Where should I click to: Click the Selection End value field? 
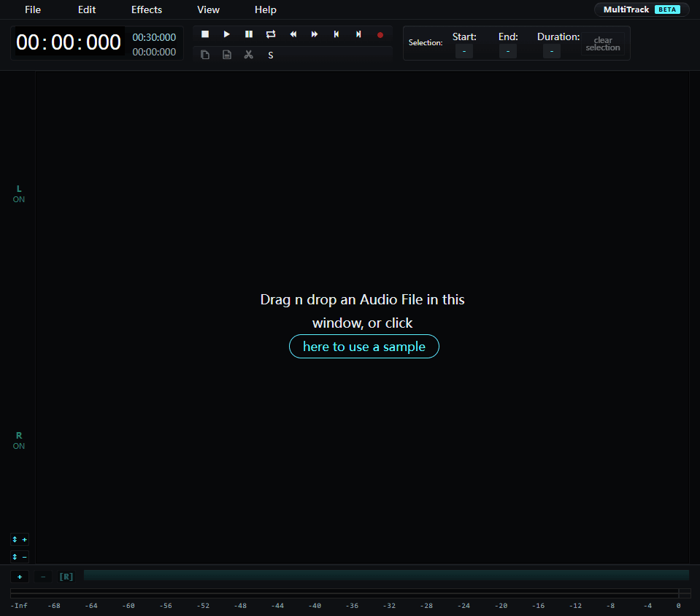point(507,51)
